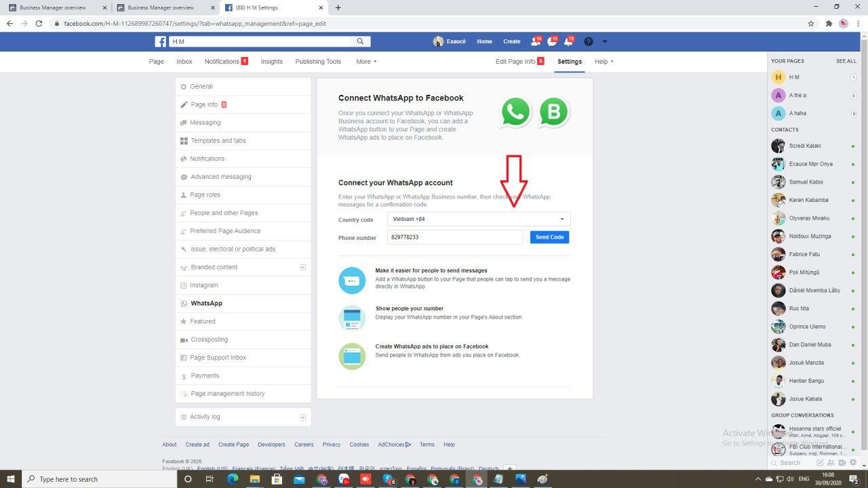Open the notifications bell icon
Image resolution: width=868 pixels, height=488 pixels.
568,41
